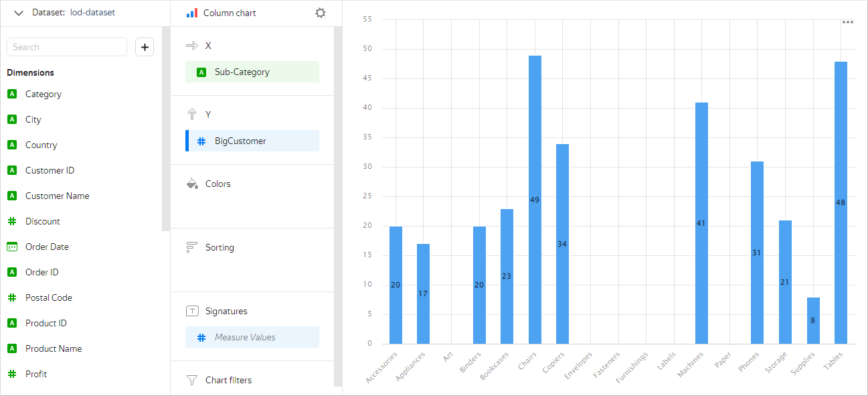Click the Chairs bar in chart
This screenshot has width=868, height=396.
[x=535, y=200]
